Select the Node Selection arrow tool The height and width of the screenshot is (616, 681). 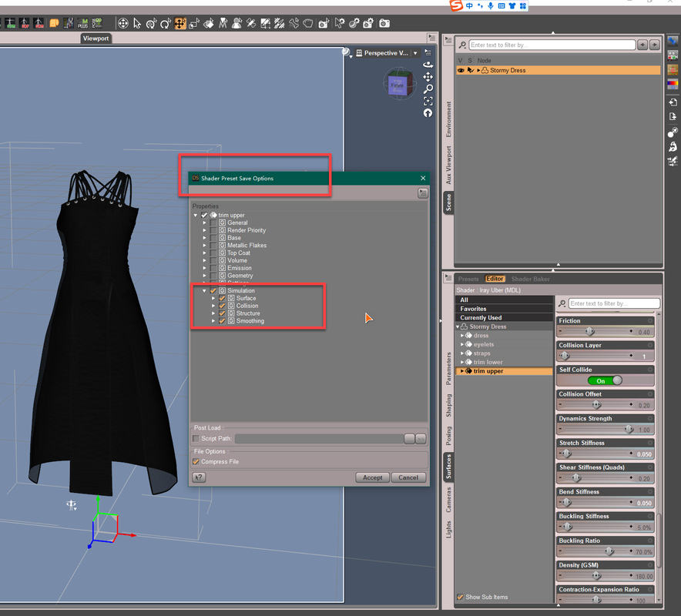tap(137, 23)
